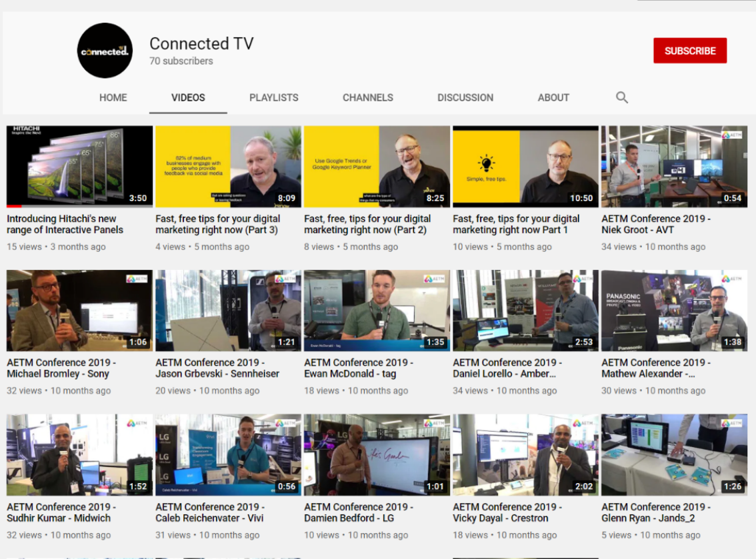
Task: Click the 2:53 duration badge on Daniel Lorello video
Action: pos(584,342)
